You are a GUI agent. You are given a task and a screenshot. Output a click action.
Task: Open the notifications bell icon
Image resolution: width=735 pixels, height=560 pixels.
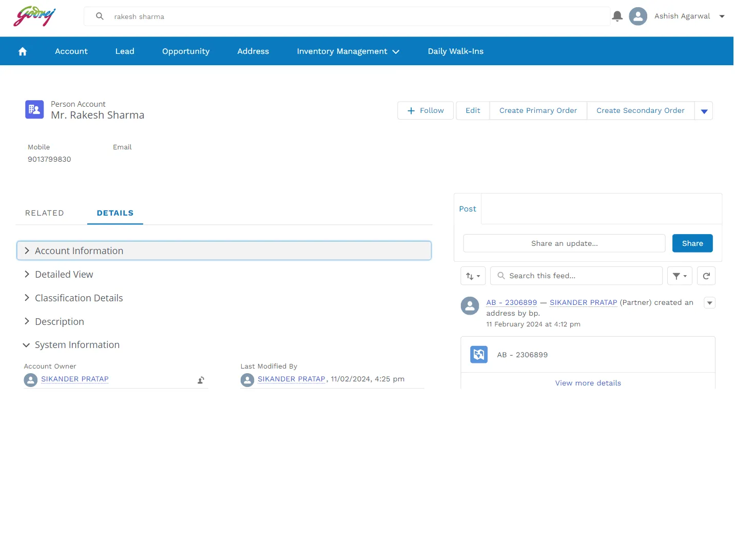click(x=617, y=16)
